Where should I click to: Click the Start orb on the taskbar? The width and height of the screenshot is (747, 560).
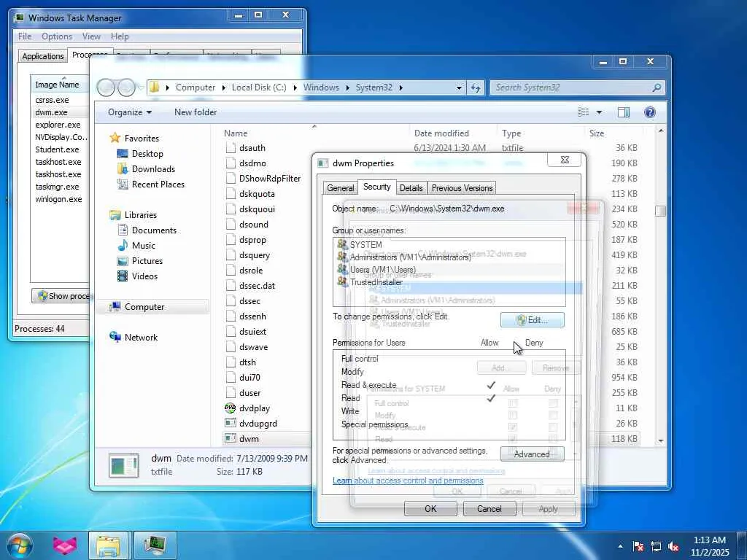(18, 545)
